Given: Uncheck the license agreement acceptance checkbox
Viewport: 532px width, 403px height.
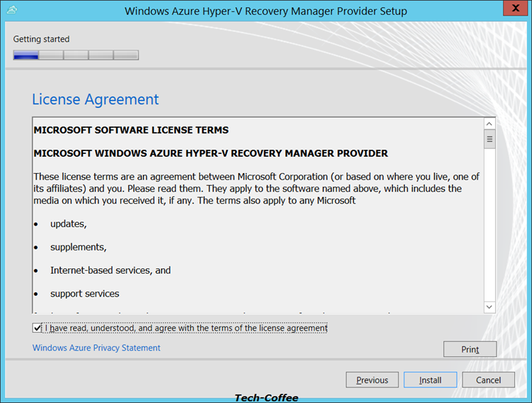Looking at the screenshot, I should click(37, 328).
